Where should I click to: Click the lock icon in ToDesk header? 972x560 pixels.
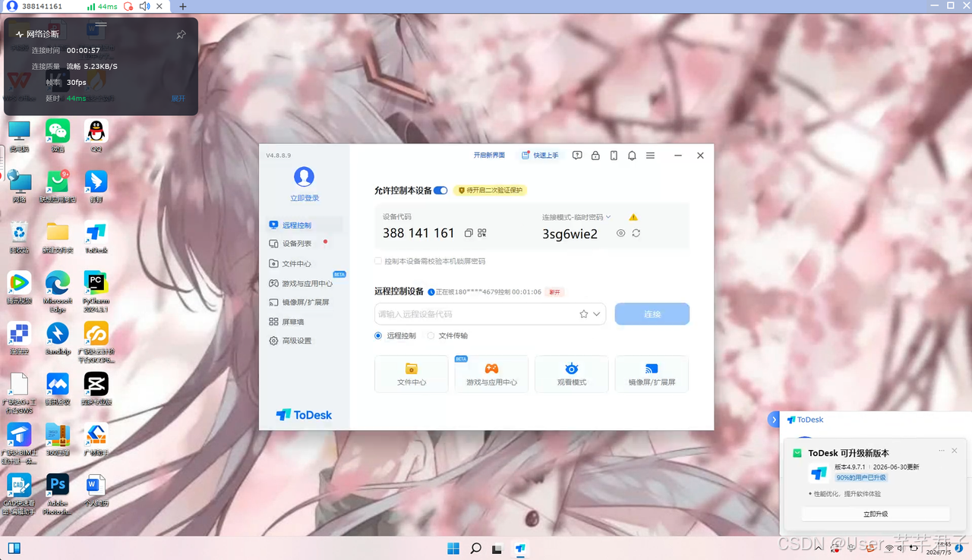click(595, 156)
